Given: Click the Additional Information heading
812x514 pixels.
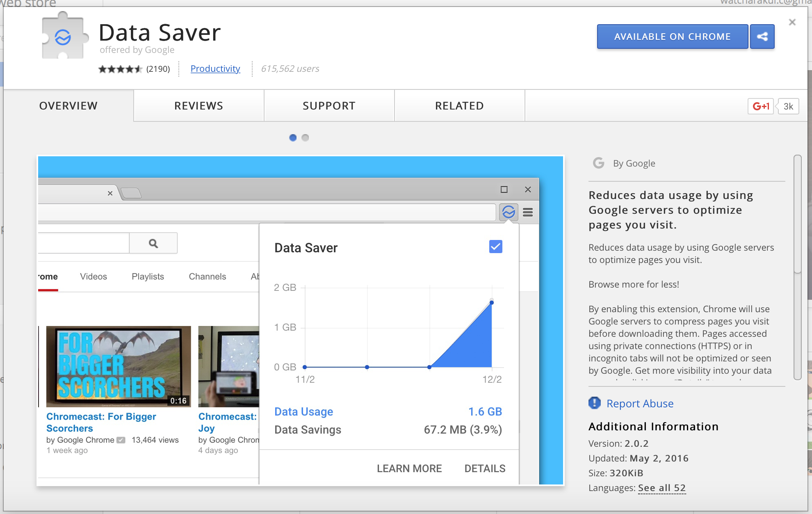Looking at the screenshot, I should pyautogui.click(x=653, y=427).
